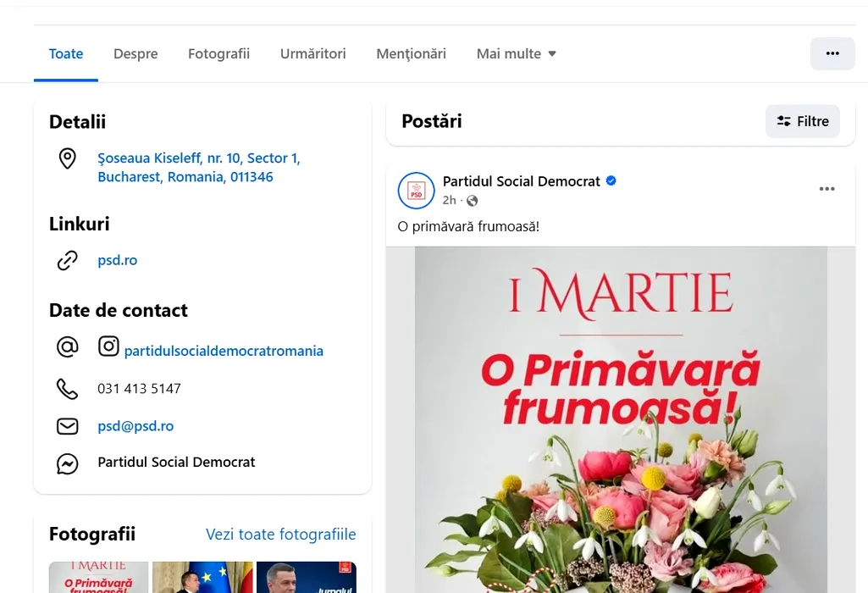Open the three-dot post options menu

click(x=827, y=189)
